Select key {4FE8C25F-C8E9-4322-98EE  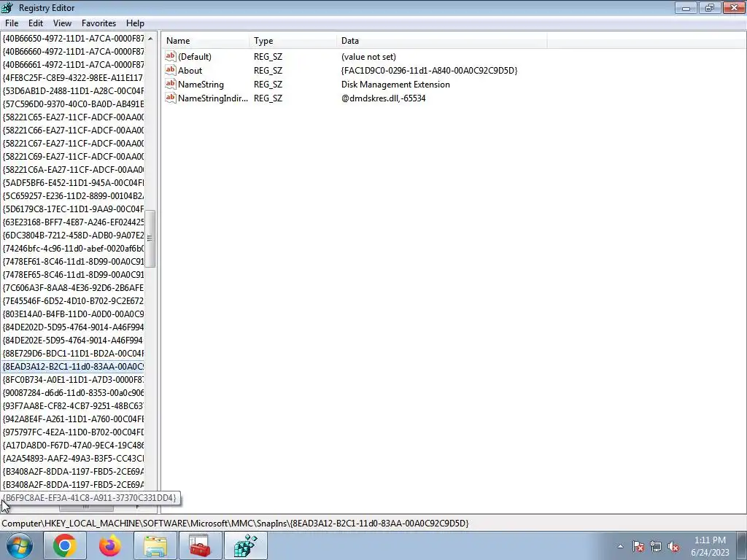pyautogui.click(x=73, y=77)
